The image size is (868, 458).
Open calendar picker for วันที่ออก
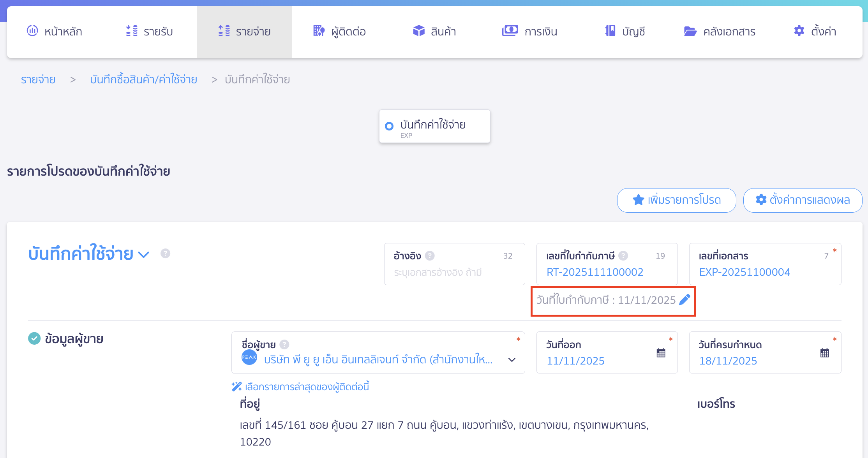click(x=661, y=352)
